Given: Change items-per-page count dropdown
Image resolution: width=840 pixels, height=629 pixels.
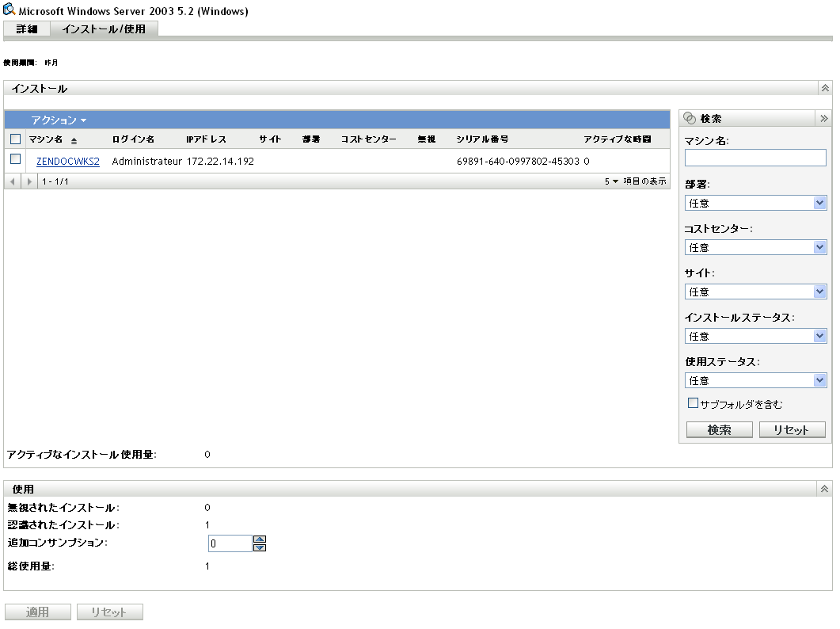Looking at the screenshot, I should click(x=611, y=181).
